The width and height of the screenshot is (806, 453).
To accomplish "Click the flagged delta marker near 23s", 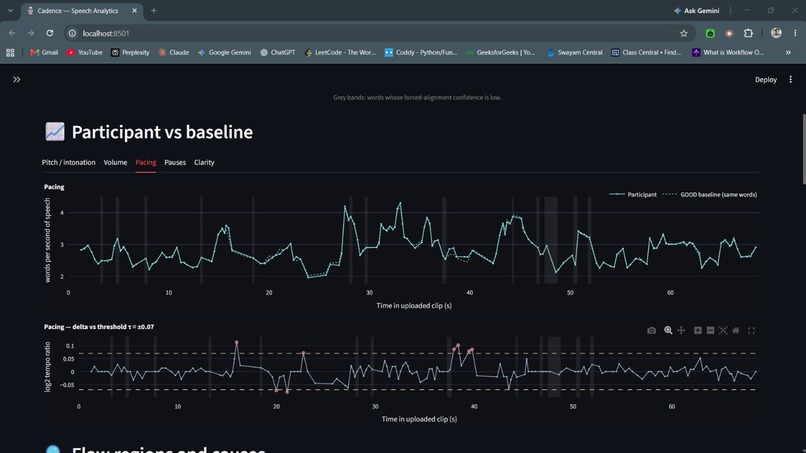I will [x=303, y=353].
